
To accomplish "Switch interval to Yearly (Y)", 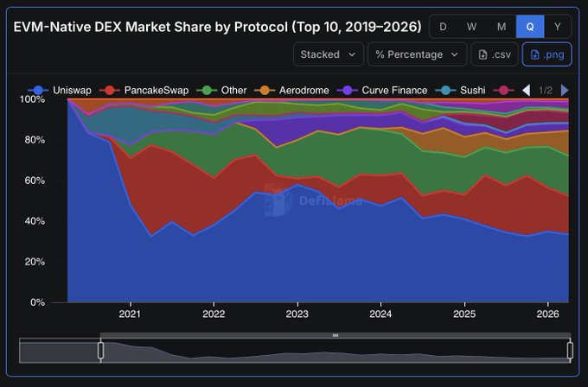I will (558, 27).
